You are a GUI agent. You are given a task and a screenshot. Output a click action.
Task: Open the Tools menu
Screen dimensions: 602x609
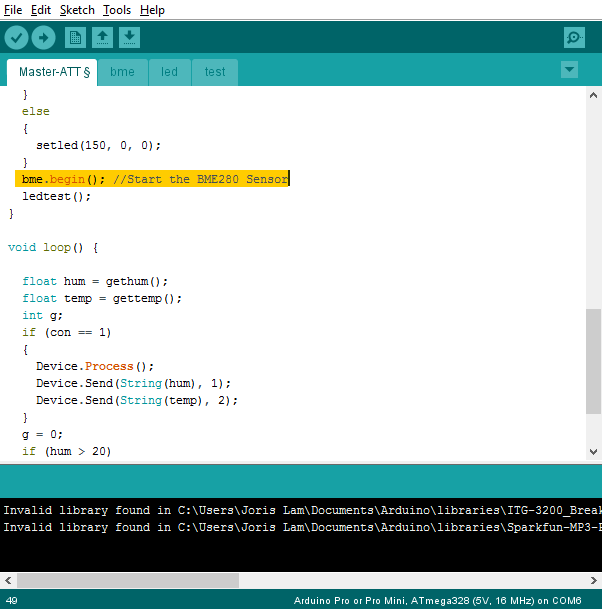pyautogui.click(x=117, y=10)
